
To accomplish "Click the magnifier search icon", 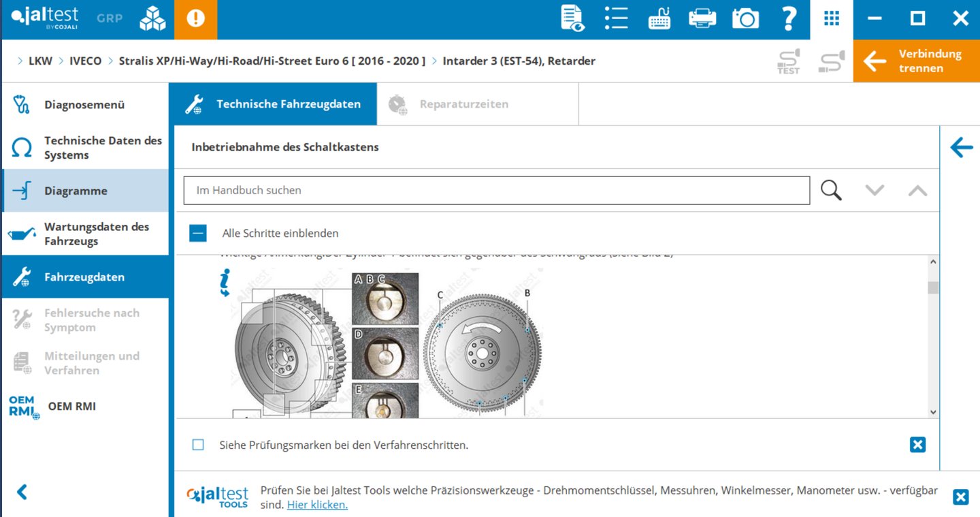I will pyautogui.click(x=831, y=190).
